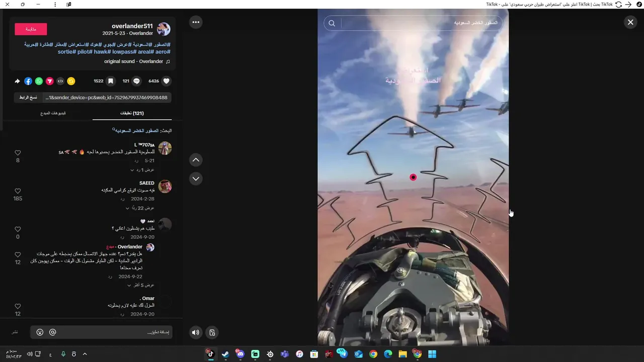
Task: Open L ™707sa's profile avatar
Action: [165, 148]
